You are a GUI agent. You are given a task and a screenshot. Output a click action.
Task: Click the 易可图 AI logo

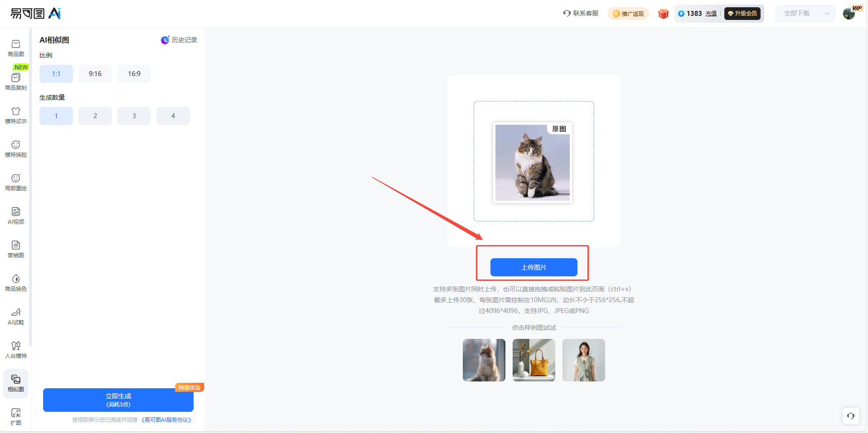(36, 14)
